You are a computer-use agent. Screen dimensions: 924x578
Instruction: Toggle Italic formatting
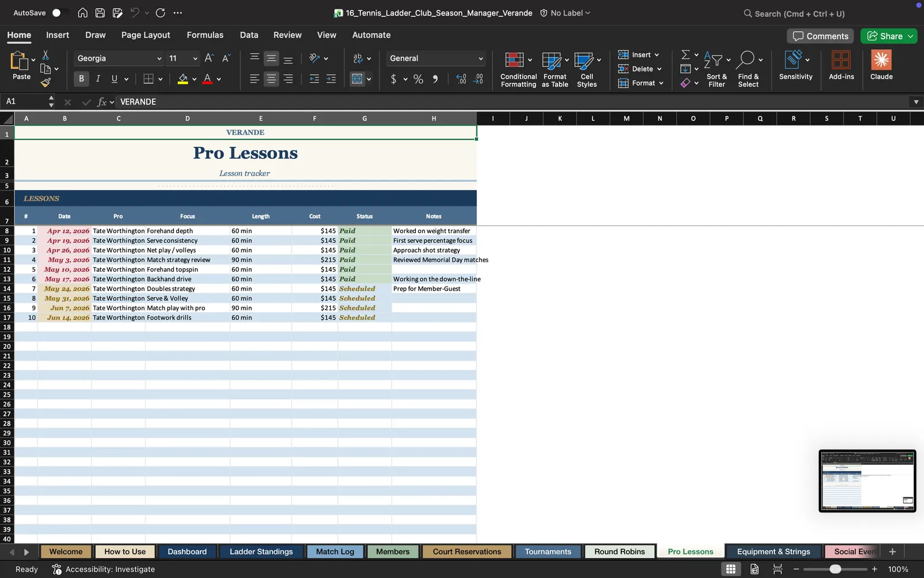(98, 79)
